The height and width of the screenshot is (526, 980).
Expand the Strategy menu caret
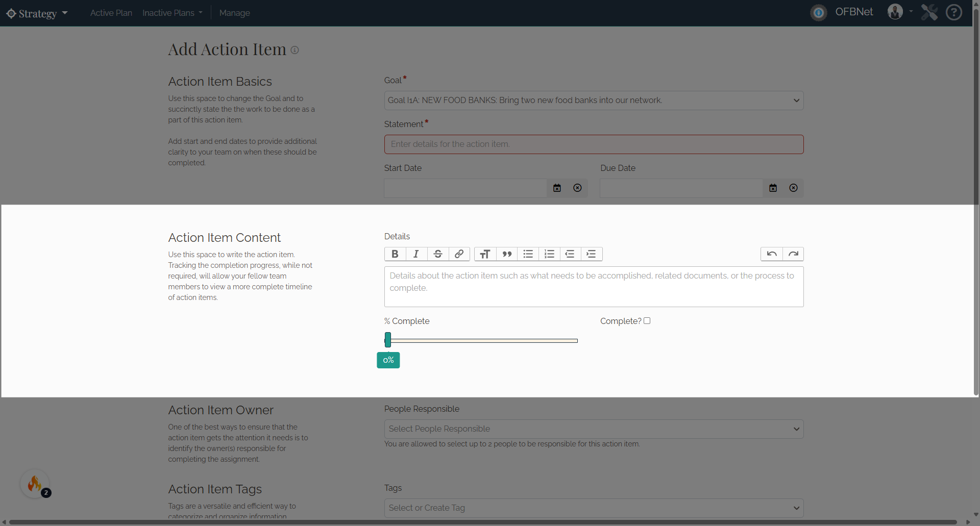(65, 13)
